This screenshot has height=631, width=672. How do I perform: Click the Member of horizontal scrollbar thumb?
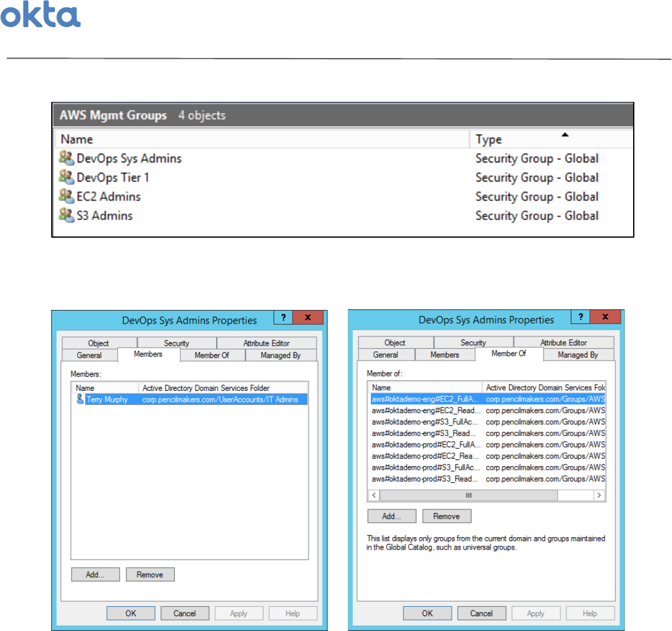[468, 495]
